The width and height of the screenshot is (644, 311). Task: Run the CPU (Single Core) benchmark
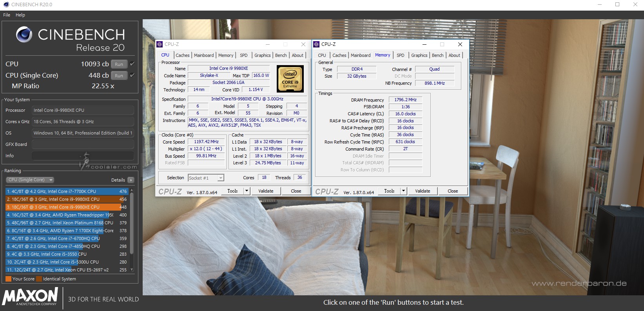(x=119, y=75)
